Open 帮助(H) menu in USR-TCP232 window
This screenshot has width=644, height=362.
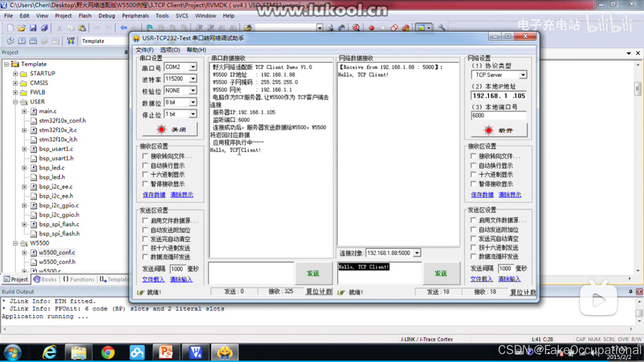pos(196,50)
